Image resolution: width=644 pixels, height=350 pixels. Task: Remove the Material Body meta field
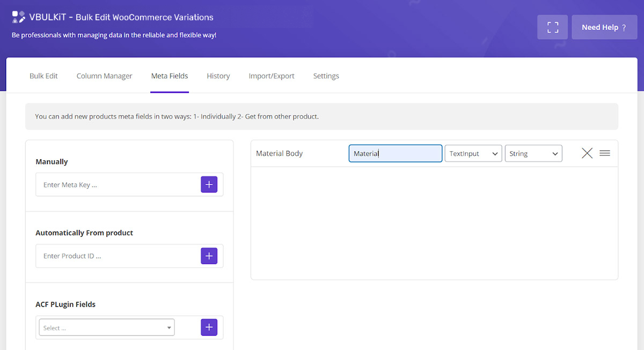587,153
